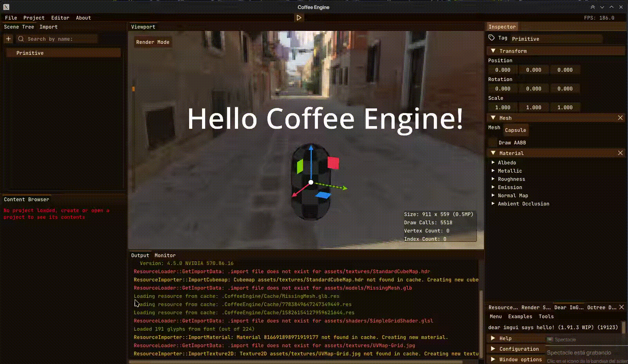Expand the Normal Map property
This screenshot has width=628, height=364.
[x=493, y=195]
